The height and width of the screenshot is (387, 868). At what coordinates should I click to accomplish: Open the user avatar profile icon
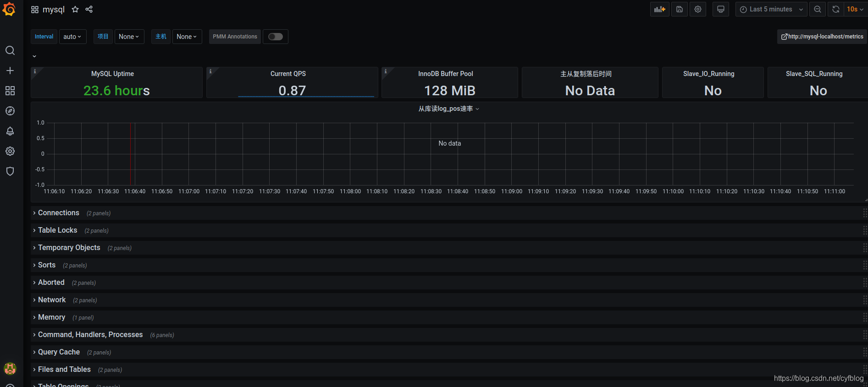(10, 368)
